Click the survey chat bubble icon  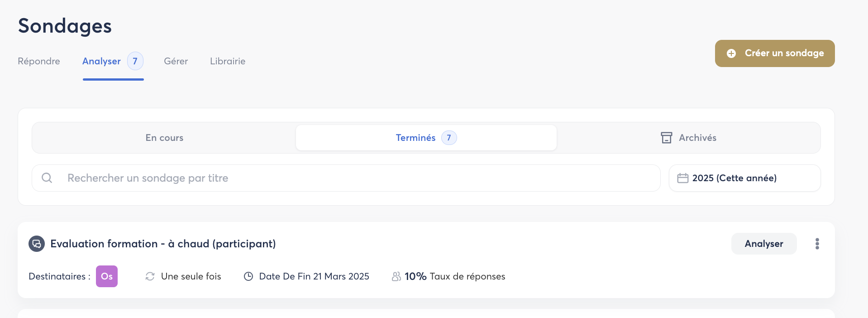37,244
